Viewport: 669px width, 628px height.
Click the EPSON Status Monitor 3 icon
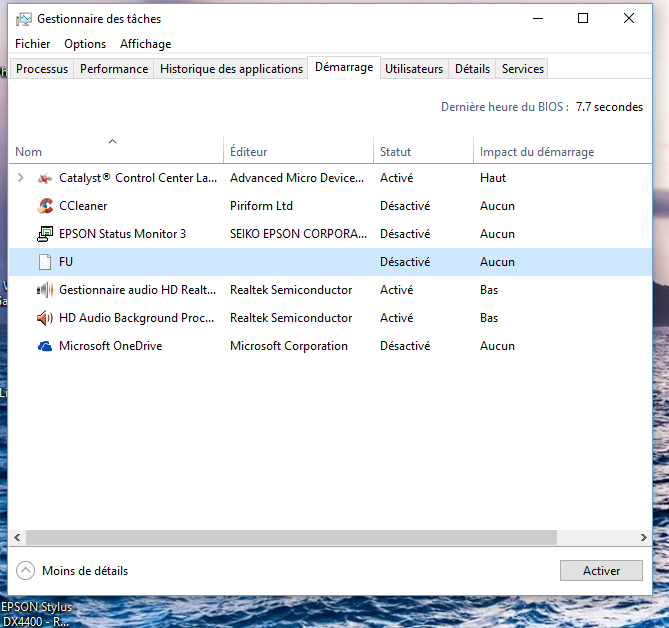[44, 234]
